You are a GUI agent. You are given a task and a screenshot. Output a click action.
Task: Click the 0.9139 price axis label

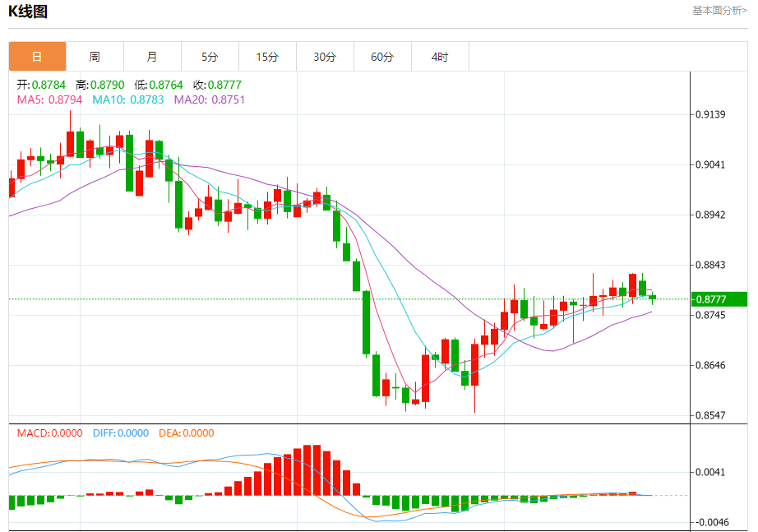coord(710,114)
